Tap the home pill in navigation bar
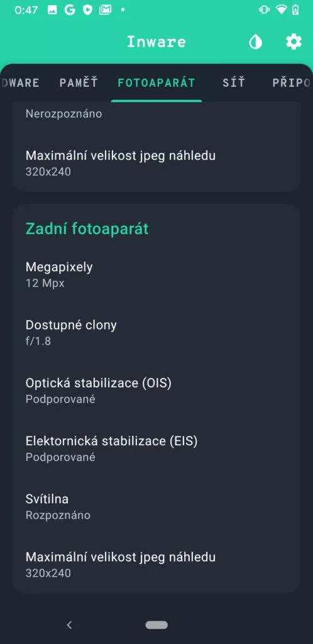 156,625
